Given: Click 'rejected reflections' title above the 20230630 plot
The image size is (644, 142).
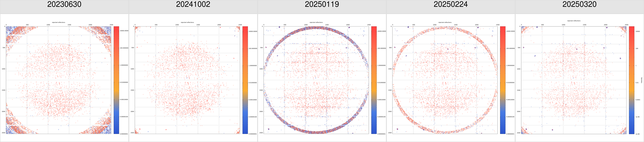Looking at the screenshot, I should click(x=59, y=22).
